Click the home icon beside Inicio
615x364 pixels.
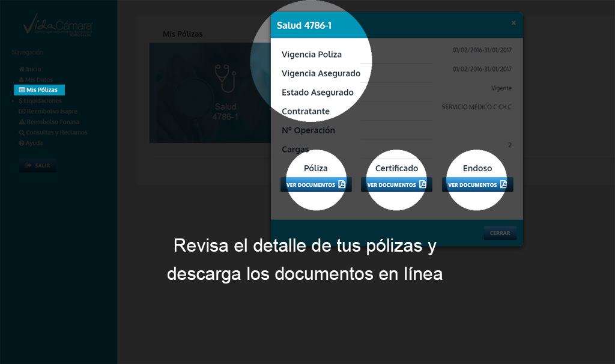pyautogui.click(x=22, y=69)
